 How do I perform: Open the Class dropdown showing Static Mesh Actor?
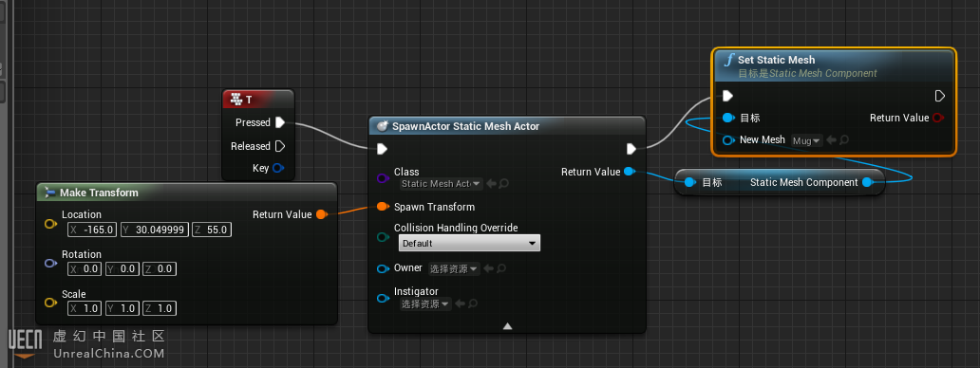(x=441, y=183)
